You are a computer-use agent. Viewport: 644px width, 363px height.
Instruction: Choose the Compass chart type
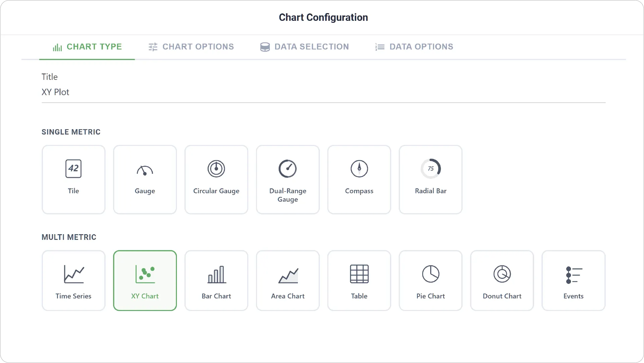click(x=359, y=179)
